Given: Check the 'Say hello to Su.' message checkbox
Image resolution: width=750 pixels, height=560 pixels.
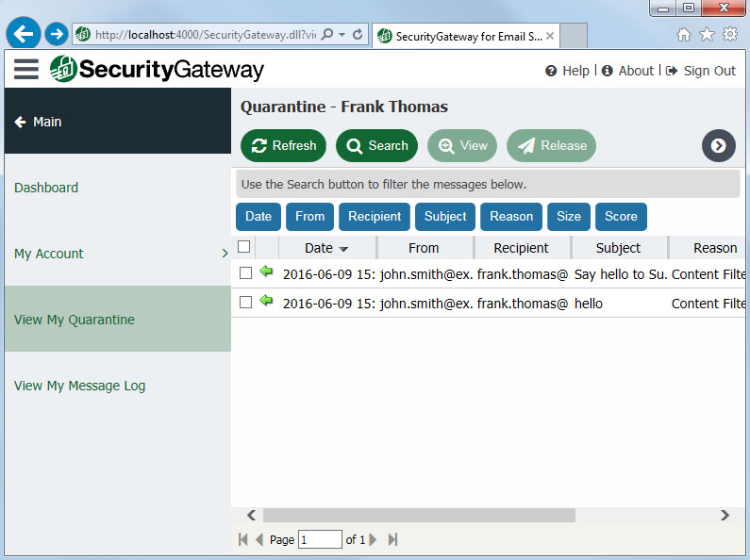Looking at the screenshot, I should tap(245, 272).
